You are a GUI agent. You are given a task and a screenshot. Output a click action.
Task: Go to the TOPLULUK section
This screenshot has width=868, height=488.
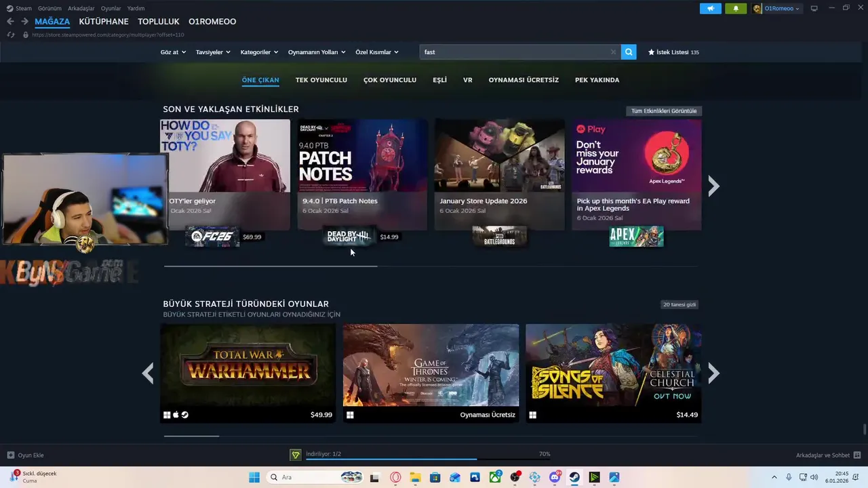[159, 22]
